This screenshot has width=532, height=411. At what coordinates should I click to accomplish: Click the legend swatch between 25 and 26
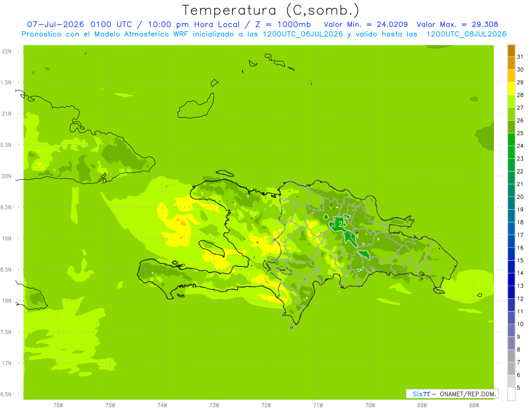(x=511, y=126)
